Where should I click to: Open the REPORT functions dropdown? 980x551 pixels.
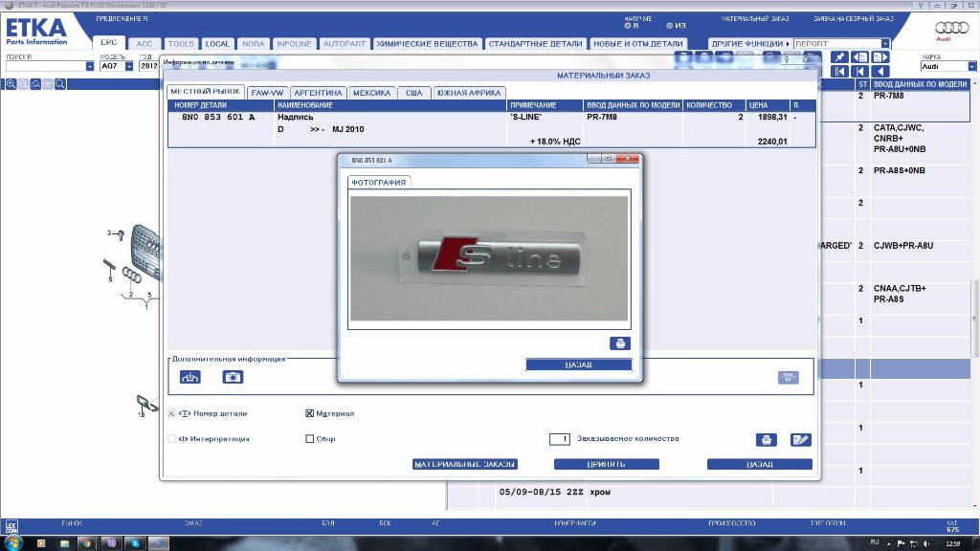(x=884, y=44)
